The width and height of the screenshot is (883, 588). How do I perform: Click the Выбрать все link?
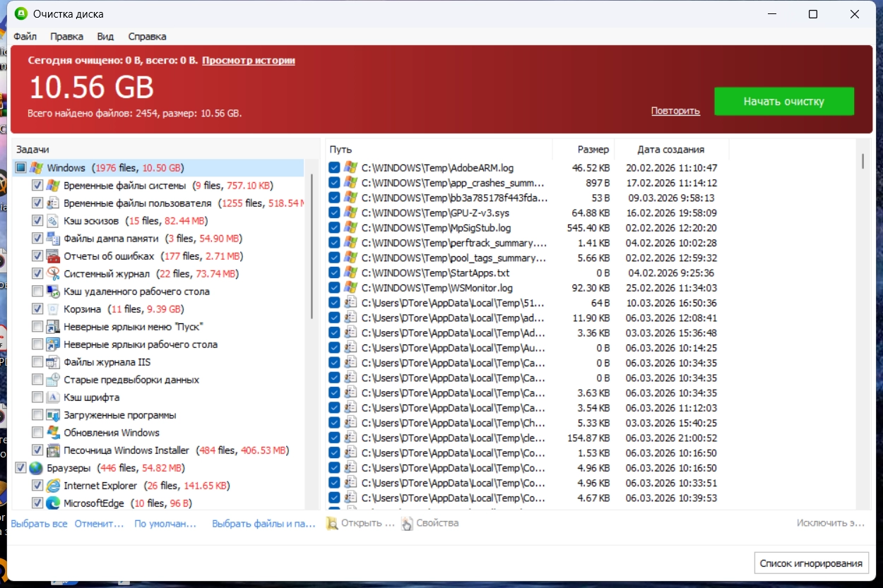coord(40,524)
